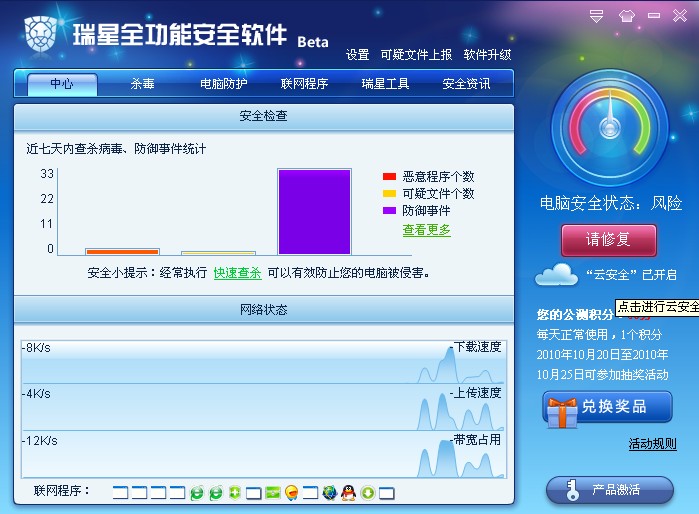Click the short red bar in chart
Screen dimensions: 699x514
tap(123, 252)
